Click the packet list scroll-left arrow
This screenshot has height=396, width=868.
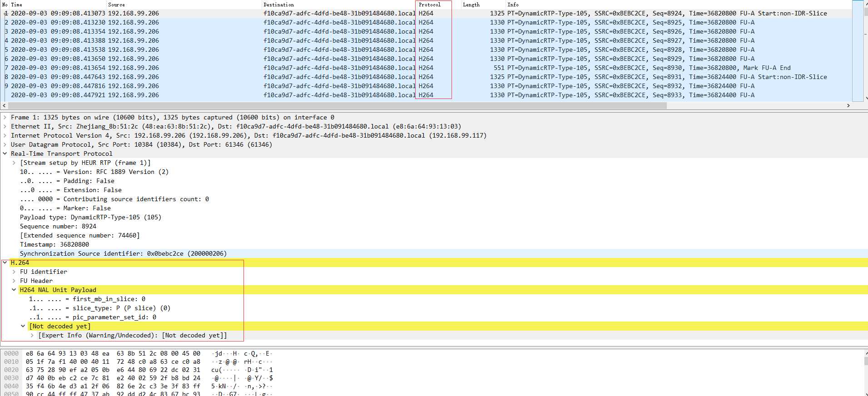point(4,105)
